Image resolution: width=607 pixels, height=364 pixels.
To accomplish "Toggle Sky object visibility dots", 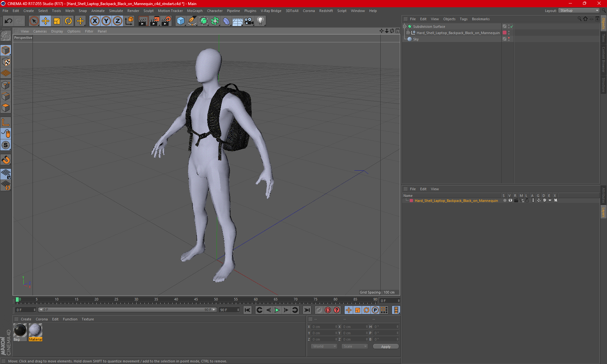I will pyautogui.click(x=509, y=39).
